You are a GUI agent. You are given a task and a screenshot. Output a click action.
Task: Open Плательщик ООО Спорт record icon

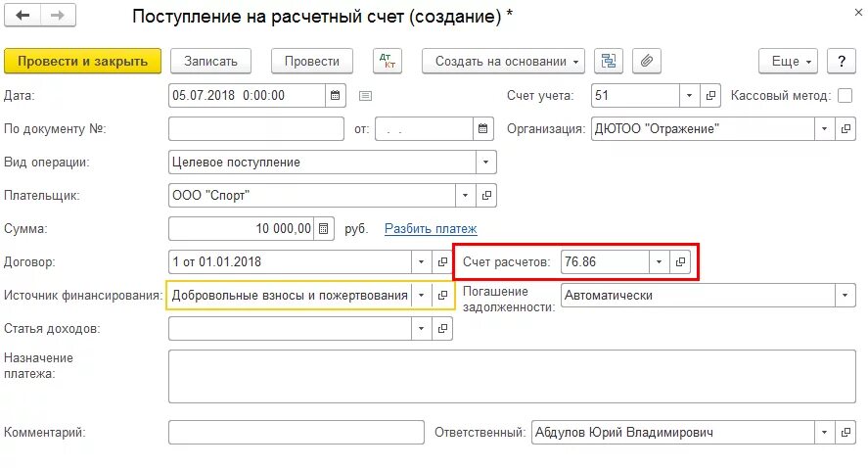click(x=486, y=195)
